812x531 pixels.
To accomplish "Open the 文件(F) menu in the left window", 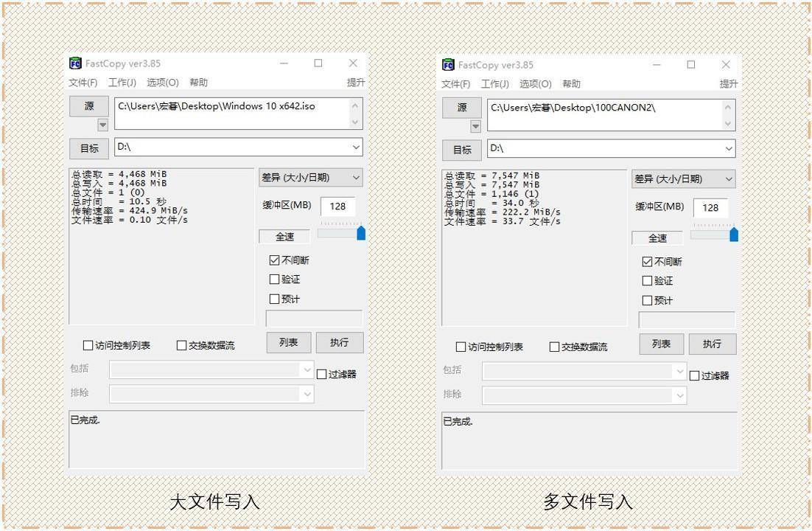I will click(x=81, y=82).
